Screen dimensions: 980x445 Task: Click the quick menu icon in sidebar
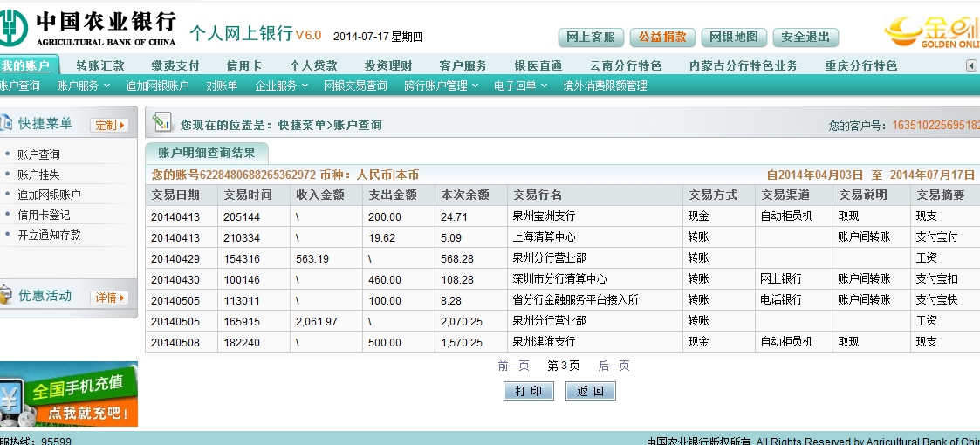point(6,124)
